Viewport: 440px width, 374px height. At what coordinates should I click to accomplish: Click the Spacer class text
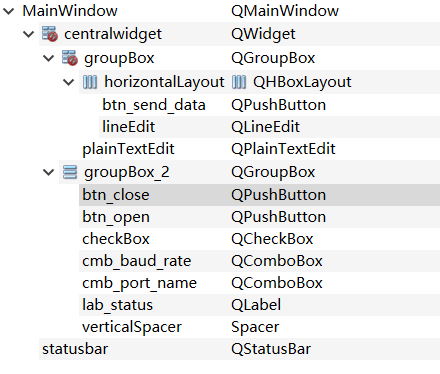point(255,327)
